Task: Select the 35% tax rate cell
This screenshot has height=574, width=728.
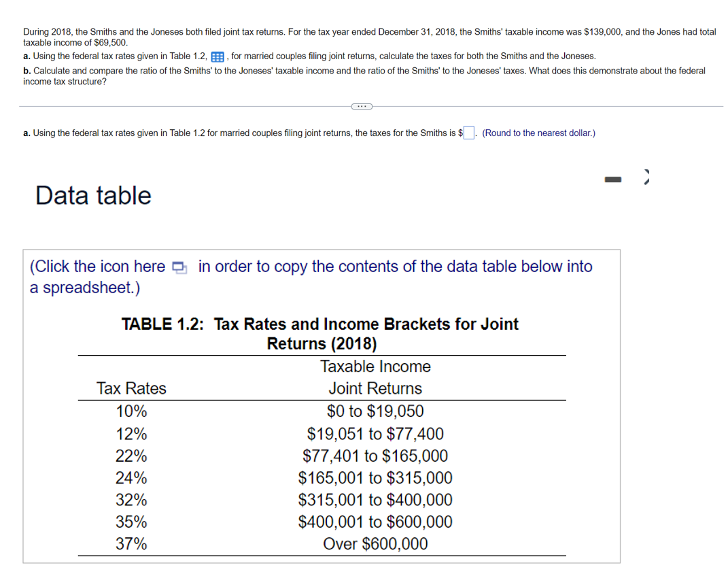Action: [x=131, y=522]
